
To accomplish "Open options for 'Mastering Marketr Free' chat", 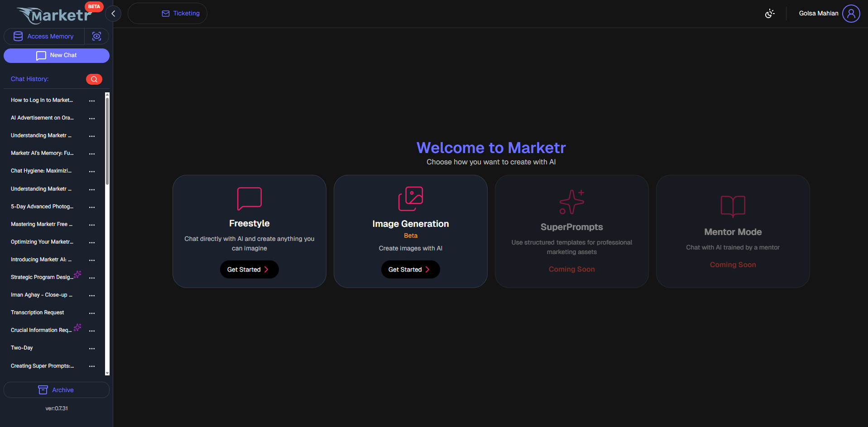I will tap(92, 225).
